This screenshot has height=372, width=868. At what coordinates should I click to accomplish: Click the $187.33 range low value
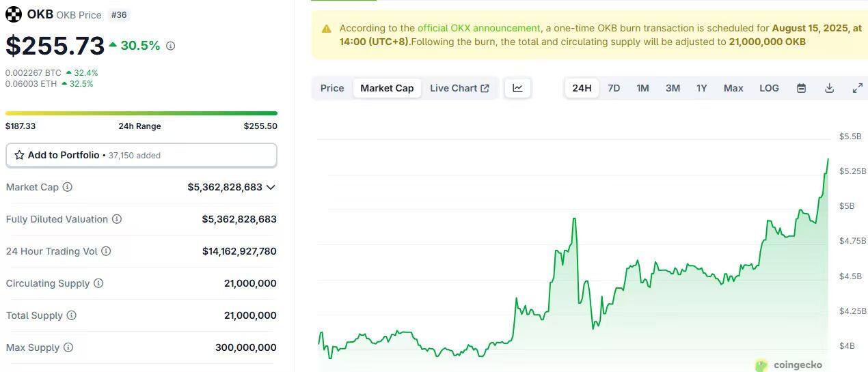pyautogui.click(x=21, y=126)
